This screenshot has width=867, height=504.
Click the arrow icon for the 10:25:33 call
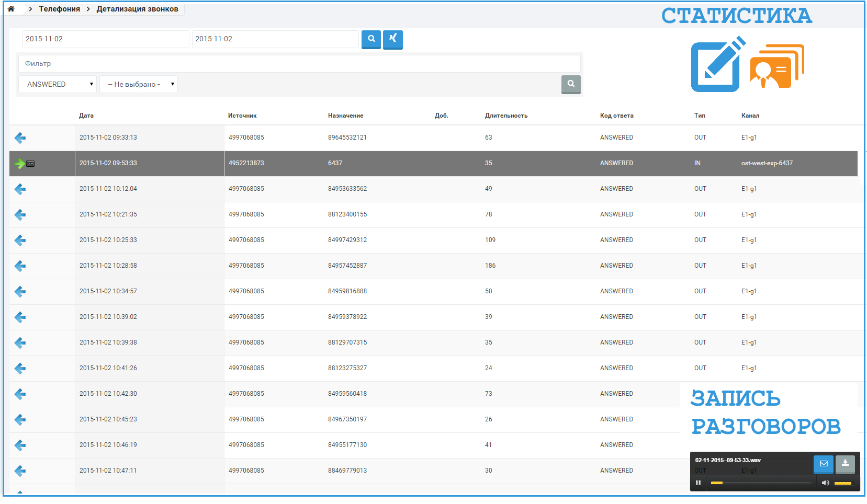[x=20, y=240]
